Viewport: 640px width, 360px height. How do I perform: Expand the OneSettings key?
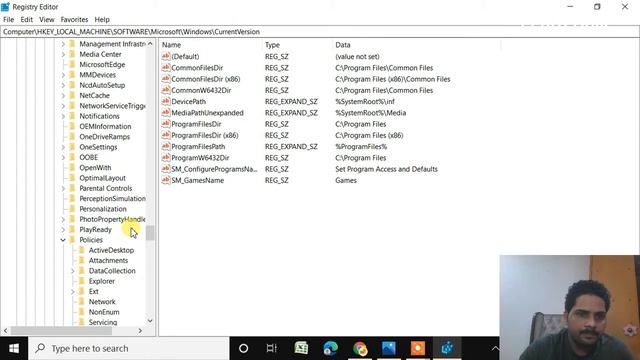pos(63,147)
